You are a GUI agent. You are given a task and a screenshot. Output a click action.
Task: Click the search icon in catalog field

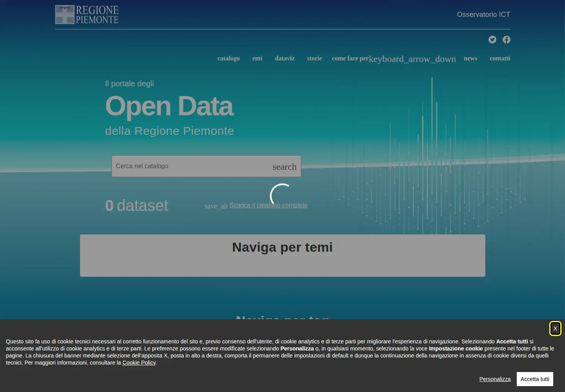284,167
